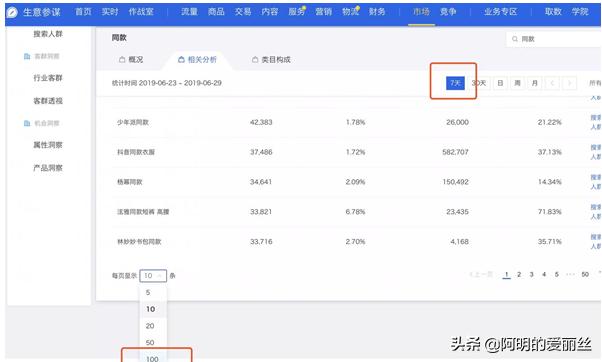The width and height of the screenshot is (602, 362).
Task: Click the percentage 71.83%
Action: tap(549, 212)
